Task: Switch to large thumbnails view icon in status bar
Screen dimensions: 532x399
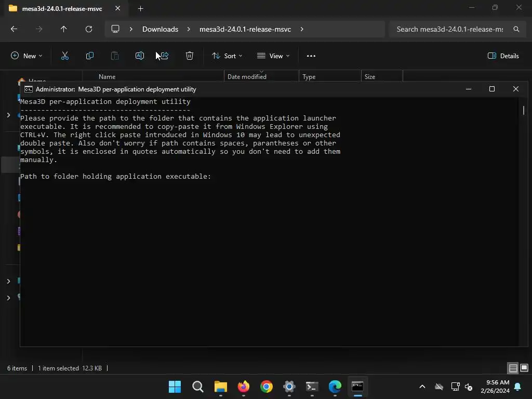Action: click(x=524, y=368)
